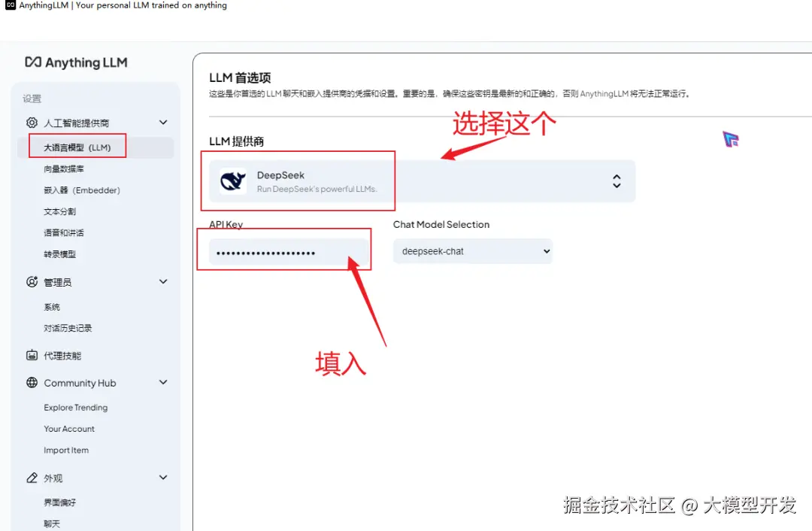Open Import Item page
Screen dimensions: 812x531
(65, 451)
